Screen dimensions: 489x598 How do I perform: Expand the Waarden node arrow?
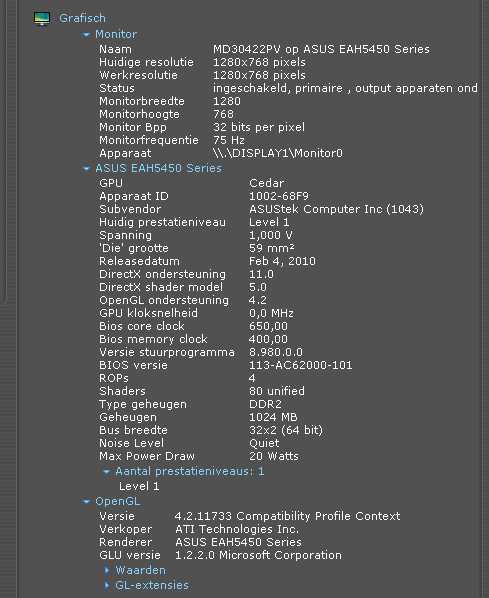(107, 570)
